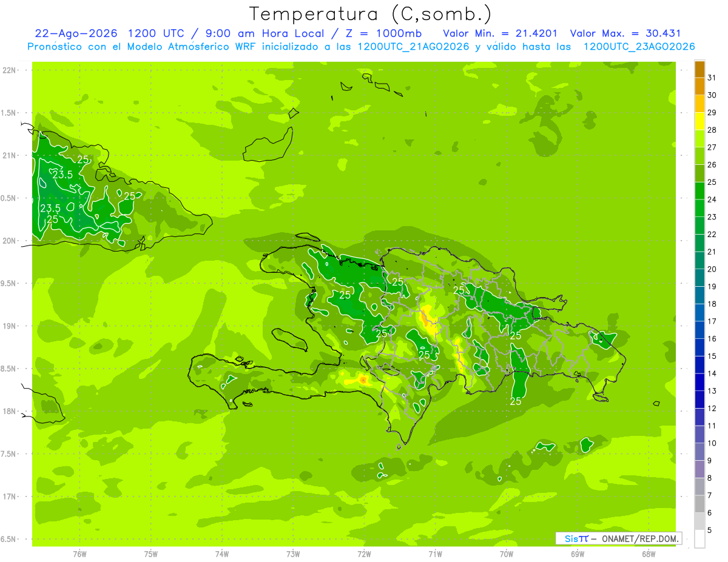Click the '1.5N' latitude tick label
The height and width of the screenshot is (562, 728).
click(9, 113)
